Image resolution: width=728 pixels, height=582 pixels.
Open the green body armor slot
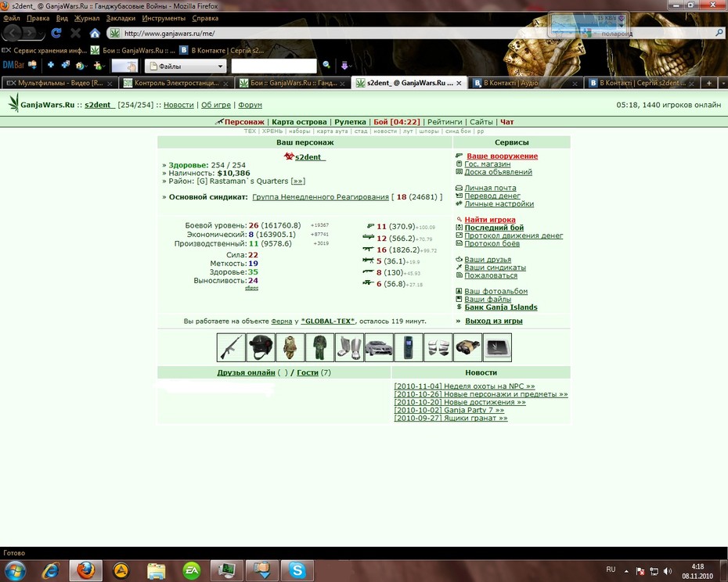coord(319,347)
